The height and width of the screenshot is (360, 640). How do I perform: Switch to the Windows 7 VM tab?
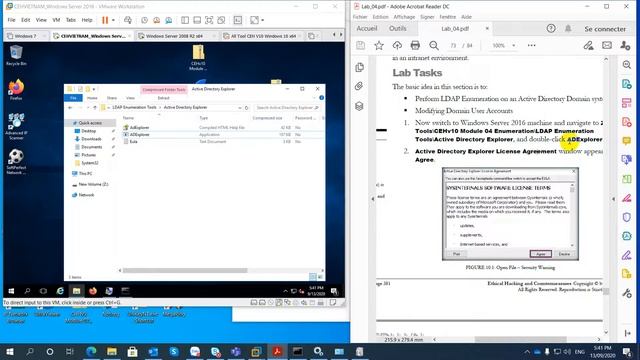[x=25, y=36]
